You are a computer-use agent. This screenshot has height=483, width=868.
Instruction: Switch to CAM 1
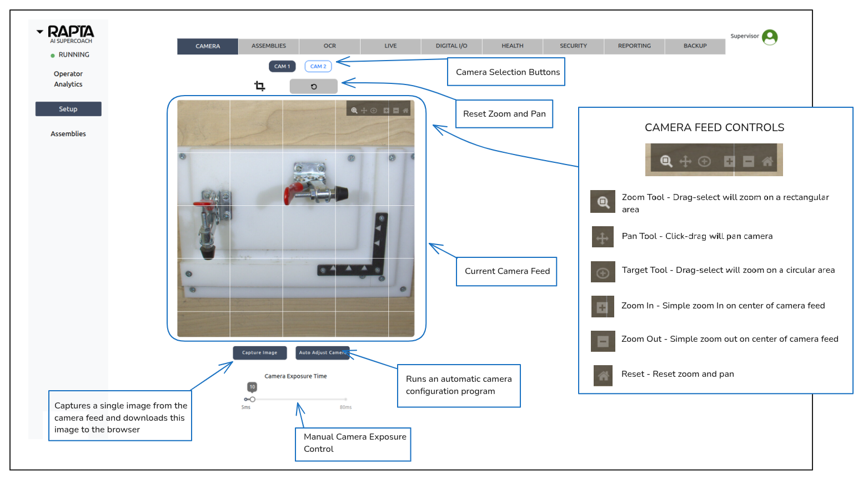pyautogui.click(x=282, y=67)
